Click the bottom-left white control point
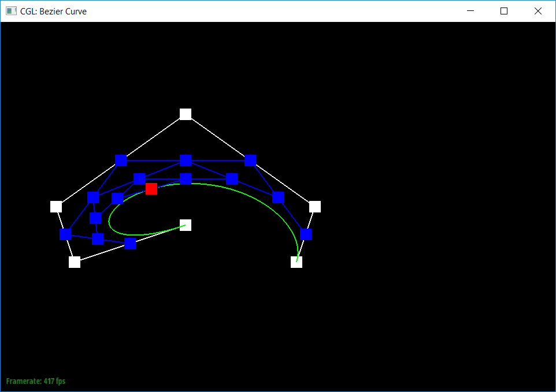This screenshot has height=392, width=556. [75, 262]
